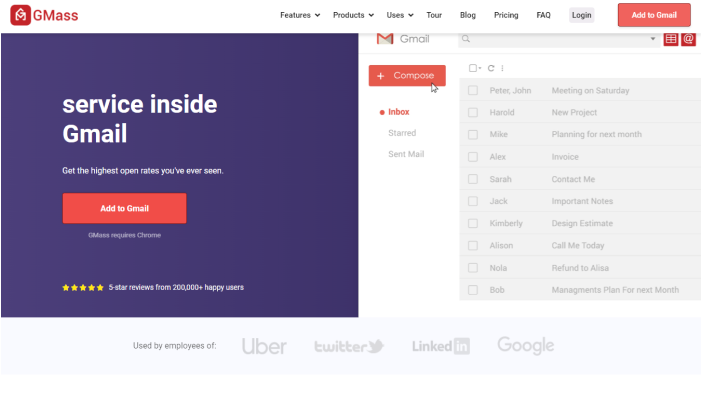The image size is (701, 400).
Task: Open the GMass spreadsheet grid icon
Action: [671, 39]
